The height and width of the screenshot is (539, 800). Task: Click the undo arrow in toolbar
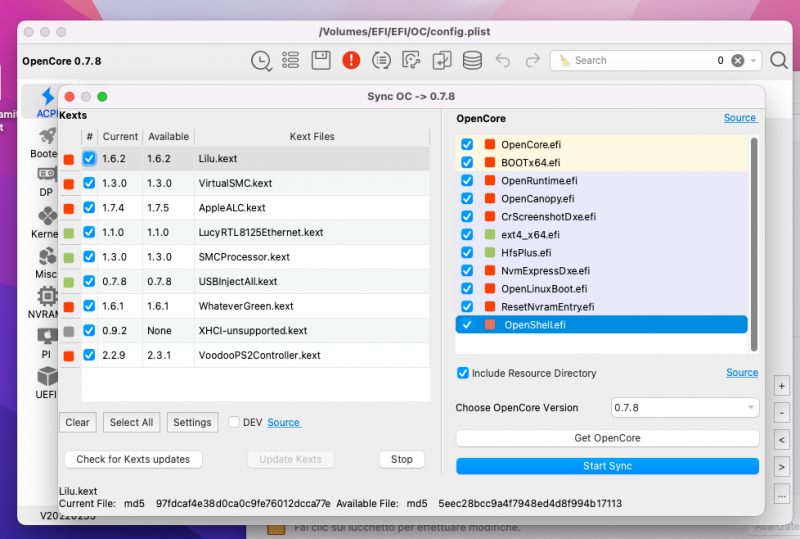click(x=503, y=61)
